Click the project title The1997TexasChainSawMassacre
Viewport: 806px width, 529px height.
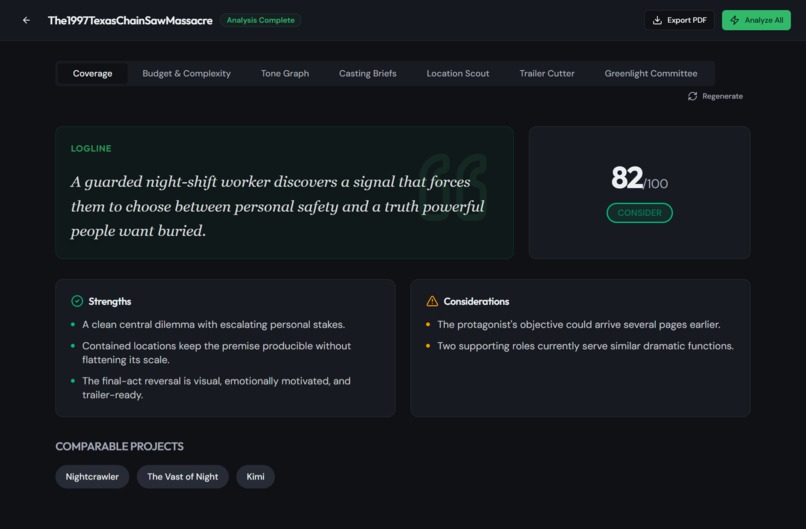[x=130, y=21]
